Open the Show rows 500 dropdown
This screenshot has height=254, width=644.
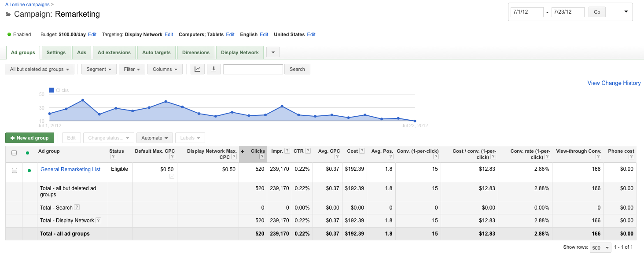click(600, 248)
